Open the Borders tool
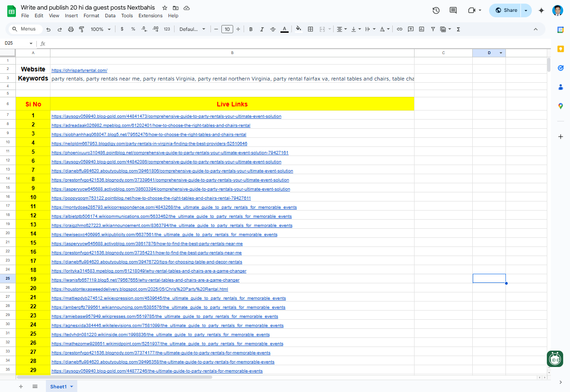This screenshot has height=392, width=570. (310, 29)
